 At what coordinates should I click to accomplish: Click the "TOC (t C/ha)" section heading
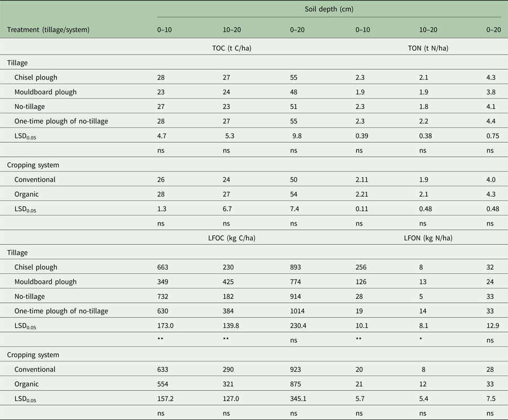coord(228,48)
